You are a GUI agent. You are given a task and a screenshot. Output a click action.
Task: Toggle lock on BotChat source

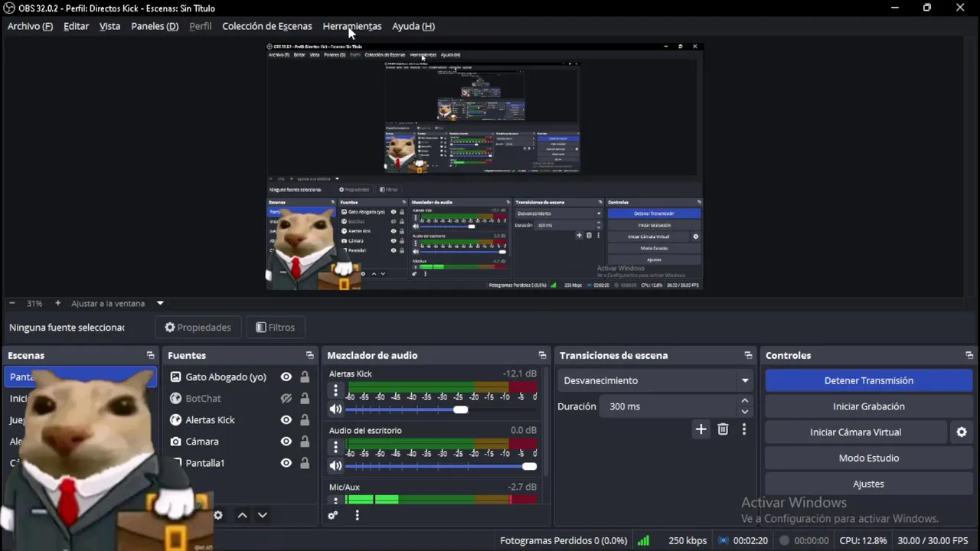point(305,399)
